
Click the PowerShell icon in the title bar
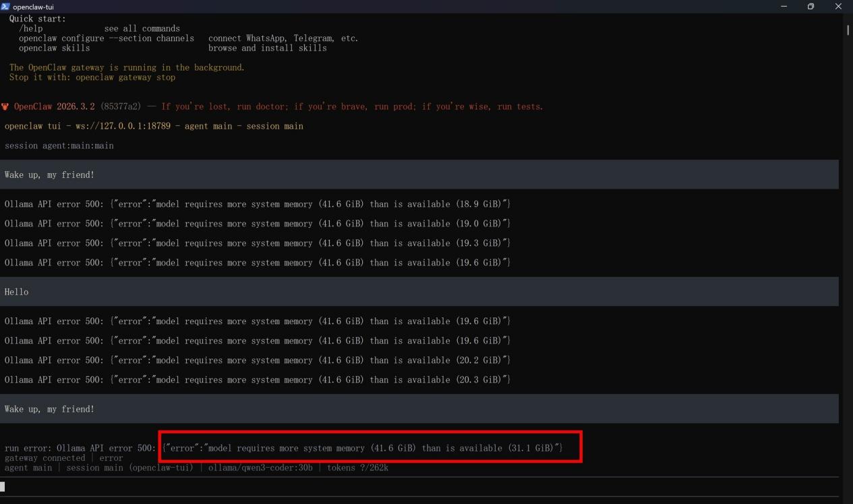tap(5, 6)
